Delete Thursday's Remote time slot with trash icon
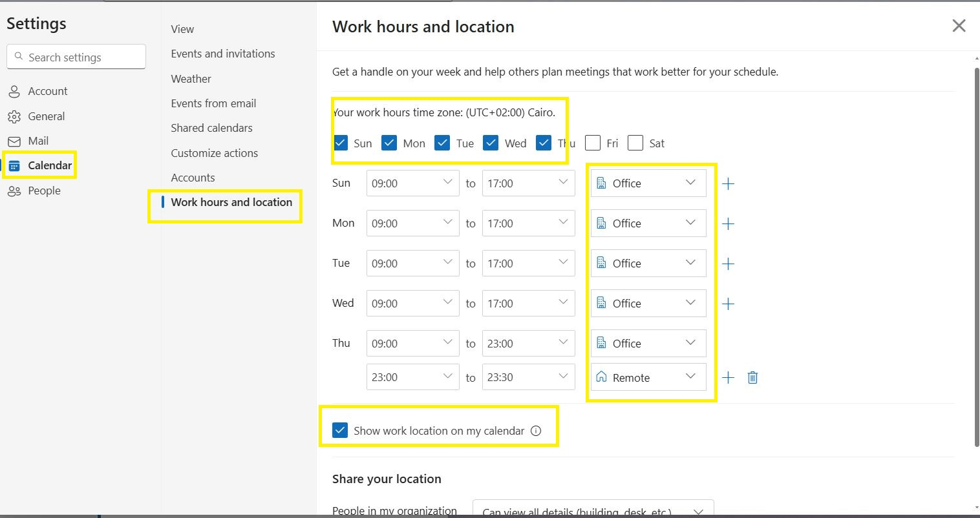The width and height of the screenshot is (980, 518). [x=752, y=378]
